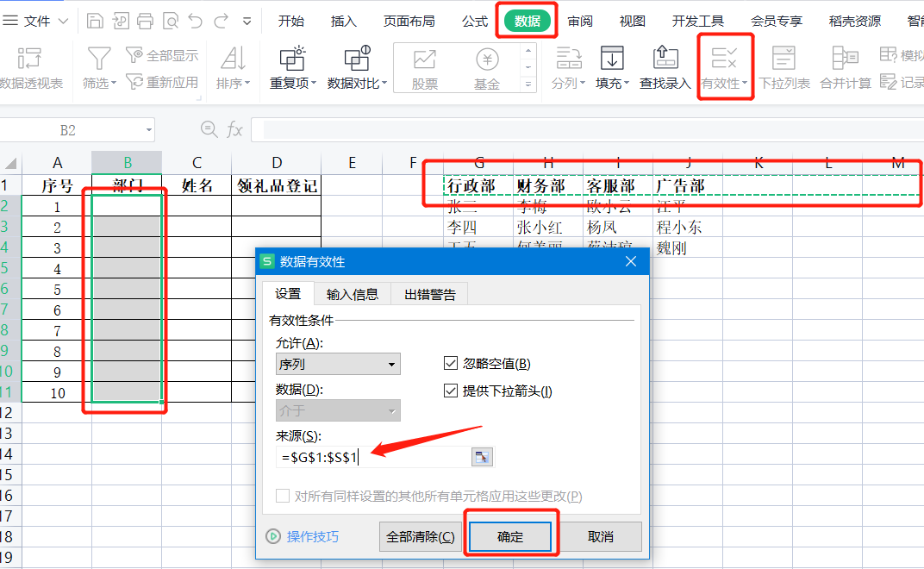The height and width of the screenshot is (569, 924).
Task: Click the select-all corner triangle
Action: tap(10, 163)
